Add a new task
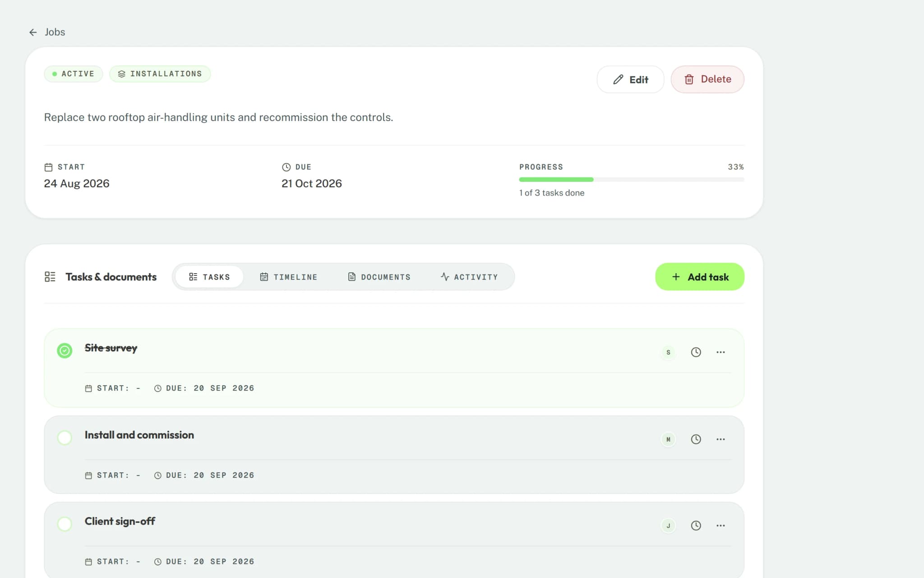Screen dimensions: 924x578 point(700,277)
